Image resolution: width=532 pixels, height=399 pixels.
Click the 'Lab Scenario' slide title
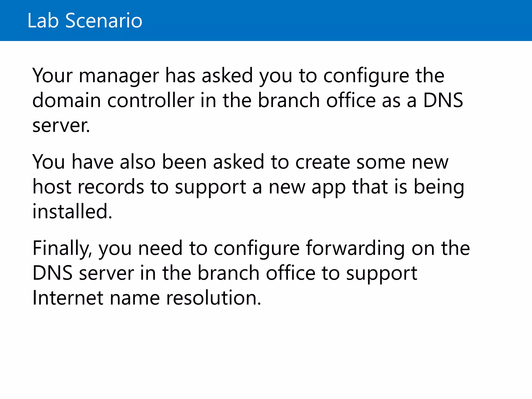[x=85, y=21]
